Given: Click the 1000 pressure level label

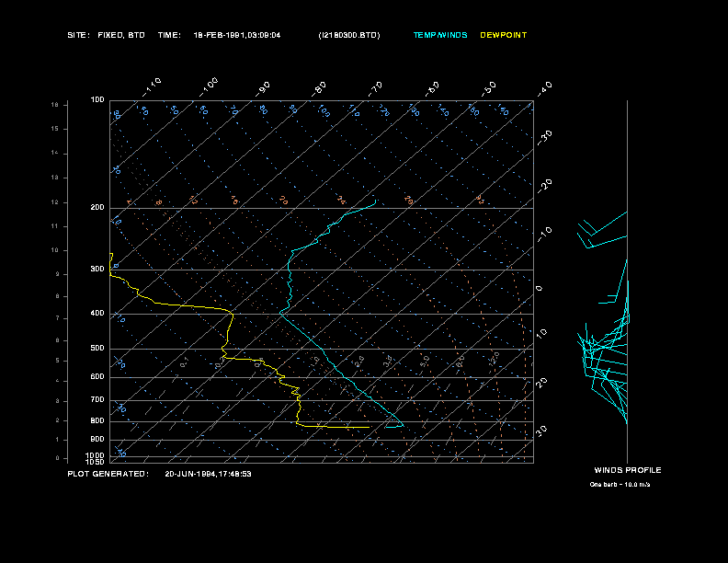Looking at the screenshot, I should point(96,455).
